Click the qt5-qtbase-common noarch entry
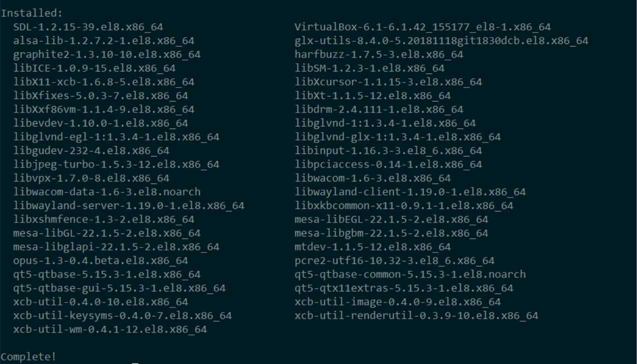637x364 pixels. point(410,274)
